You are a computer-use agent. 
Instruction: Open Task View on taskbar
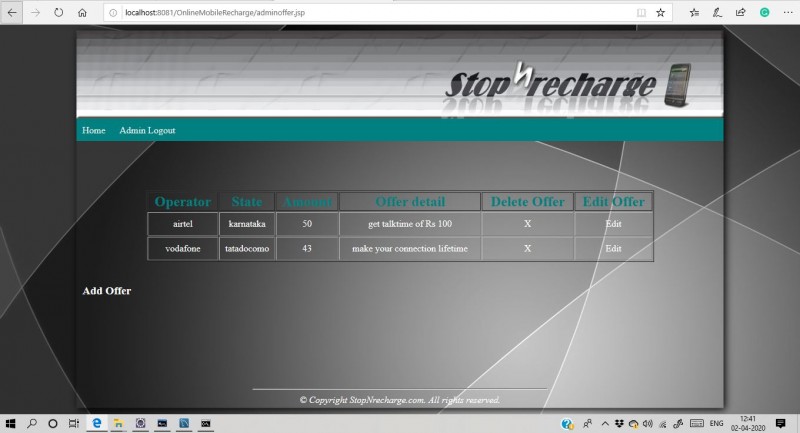[x=73, y=423]
